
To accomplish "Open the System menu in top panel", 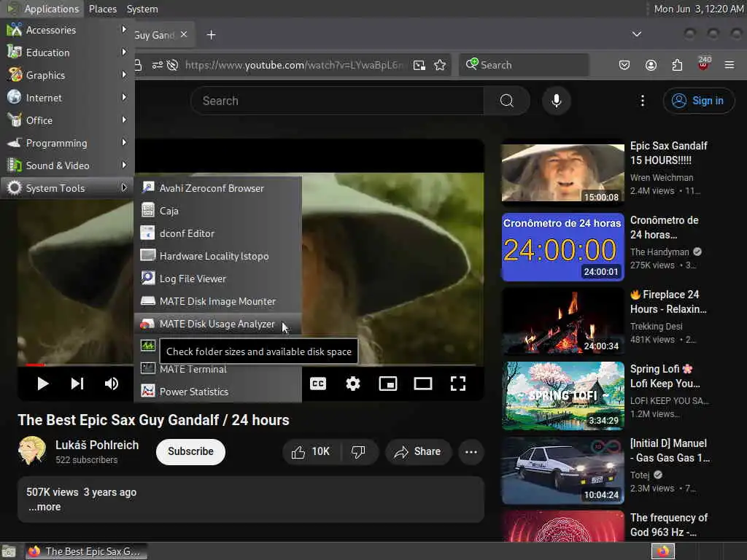I will 142,9.
